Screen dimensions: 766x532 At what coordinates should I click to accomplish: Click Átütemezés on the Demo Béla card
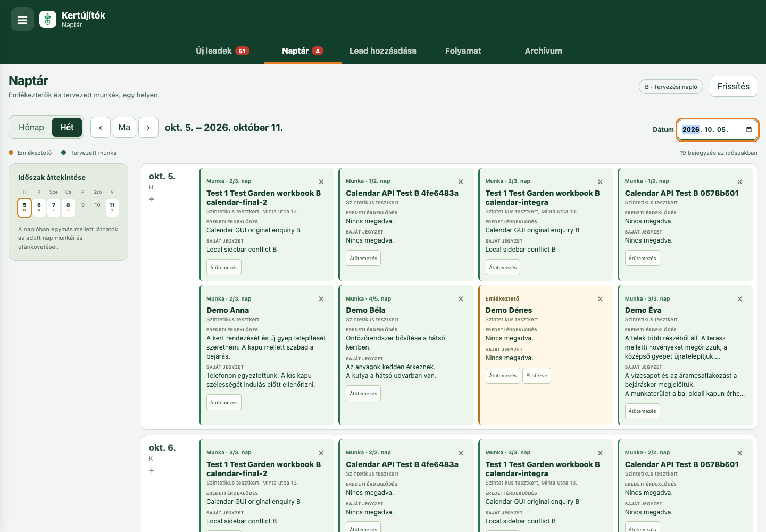pos(363,394)
